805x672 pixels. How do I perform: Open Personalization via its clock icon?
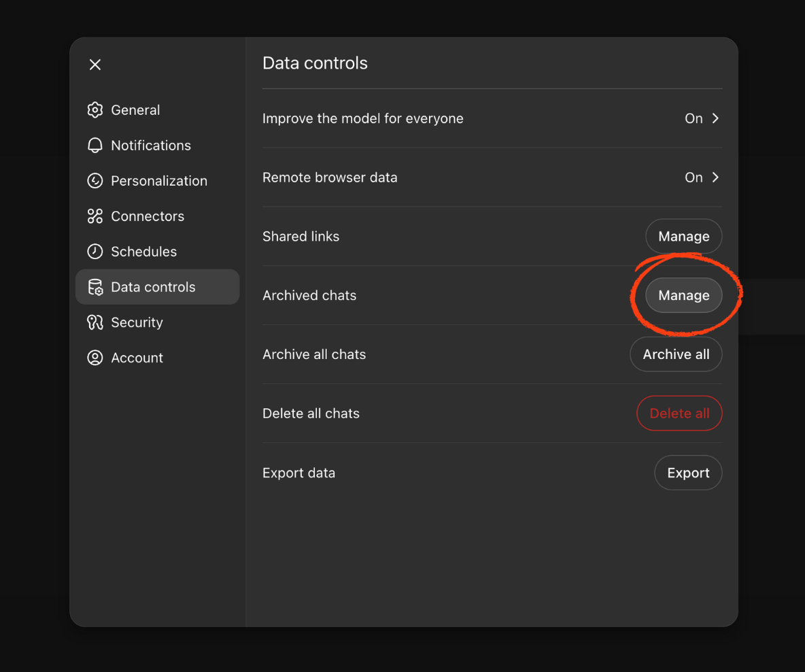[x=95, y=180]
